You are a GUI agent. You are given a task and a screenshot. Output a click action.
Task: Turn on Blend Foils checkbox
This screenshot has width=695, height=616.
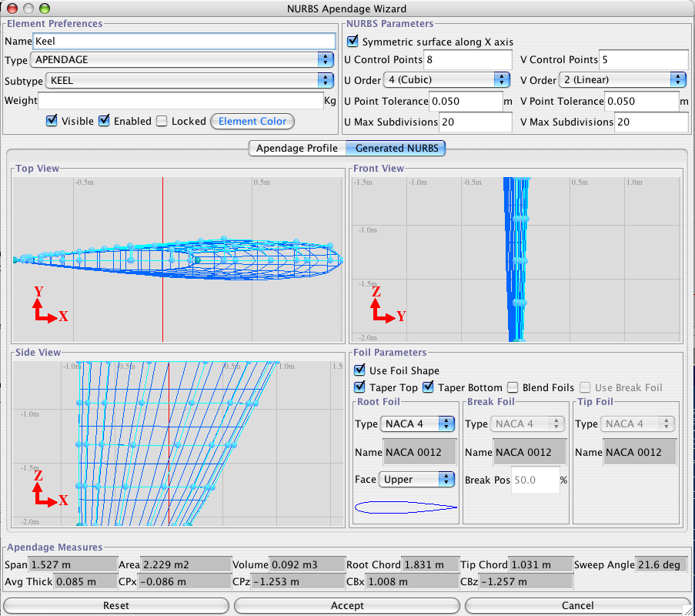pyautogui.click(x=513, y=387)
